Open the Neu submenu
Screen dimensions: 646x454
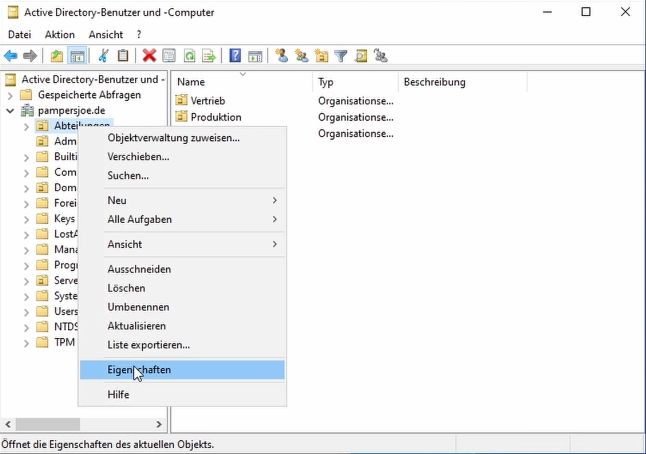(x=182, y=201)
